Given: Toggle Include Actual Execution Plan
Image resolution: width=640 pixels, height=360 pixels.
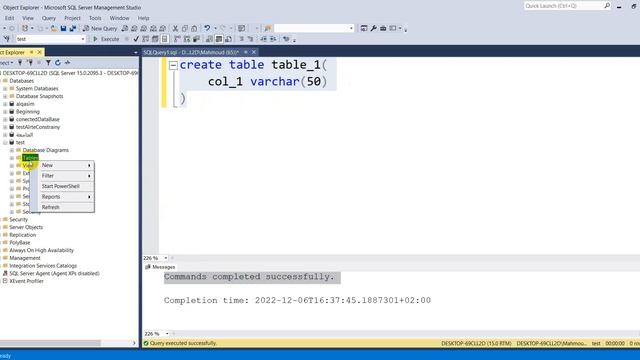Looking at the screenshot, I should (x=177, y=39).
